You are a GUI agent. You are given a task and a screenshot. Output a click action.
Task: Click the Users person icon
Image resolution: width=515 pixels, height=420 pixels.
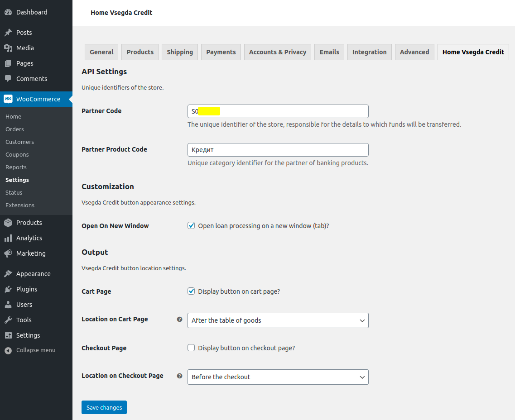click(8, 305)
